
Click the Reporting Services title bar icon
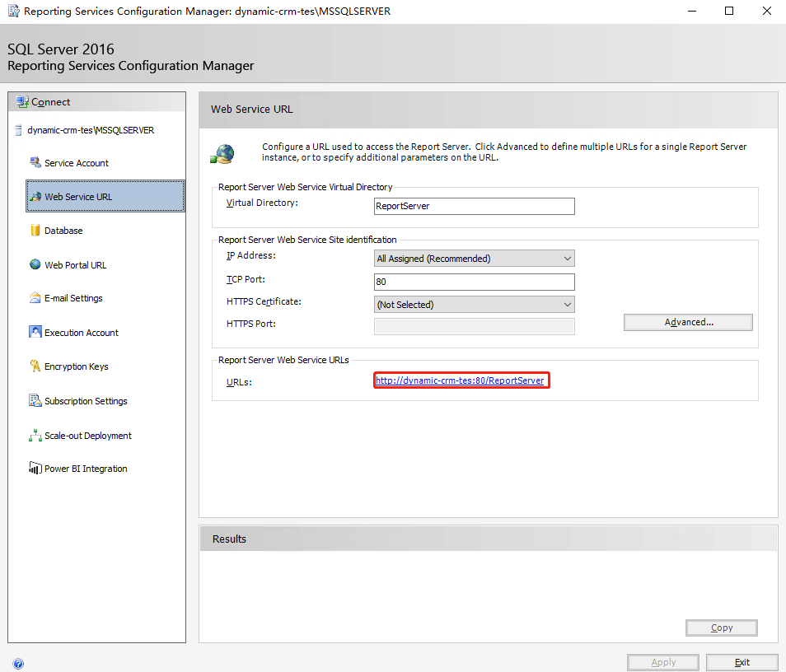coord(13,11)
